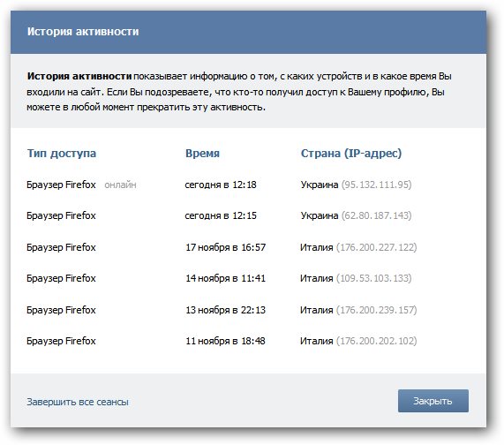Viewport: 504px width, 445px height.
Task: Click IP address 95.132.111.95
Action: pyautogui.click(x=376, y=185)
